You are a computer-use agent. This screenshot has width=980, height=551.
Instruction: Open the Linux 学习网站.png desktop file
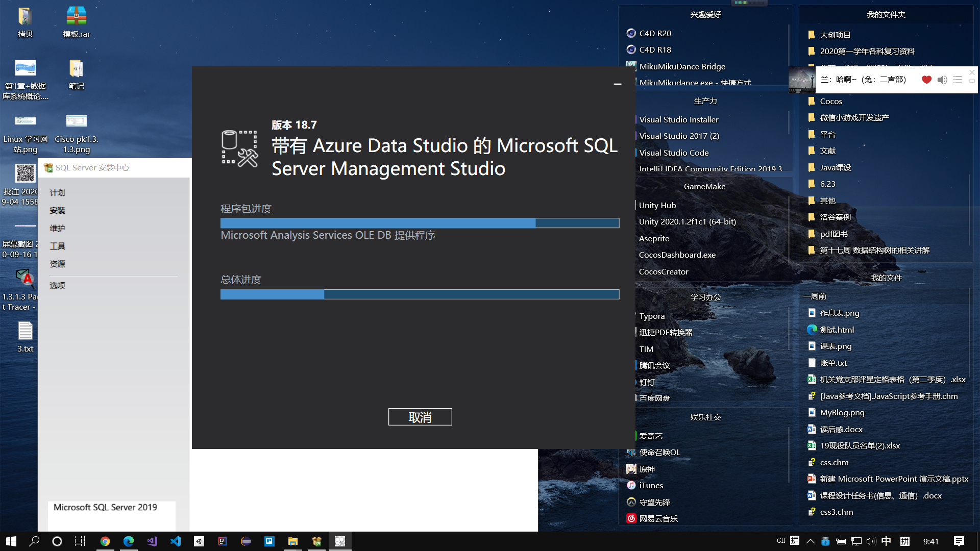point(25,134)
